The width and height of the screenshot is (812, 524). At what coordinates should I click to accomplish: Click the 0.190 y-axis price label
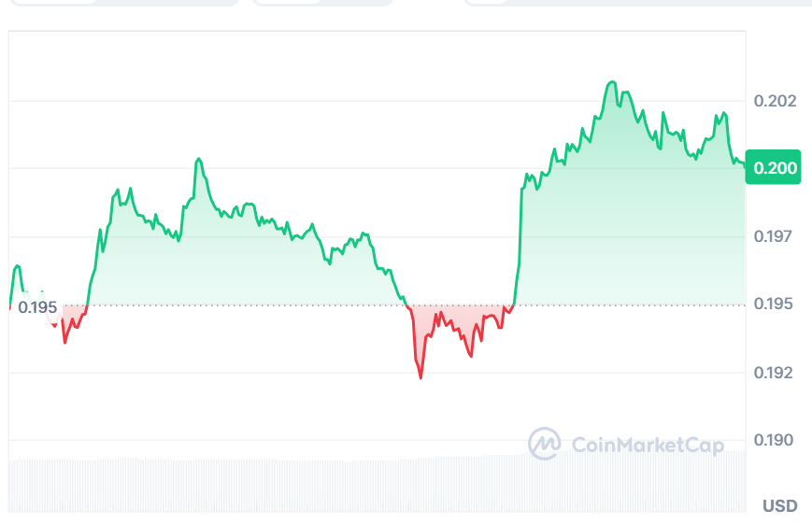[775, 440]
